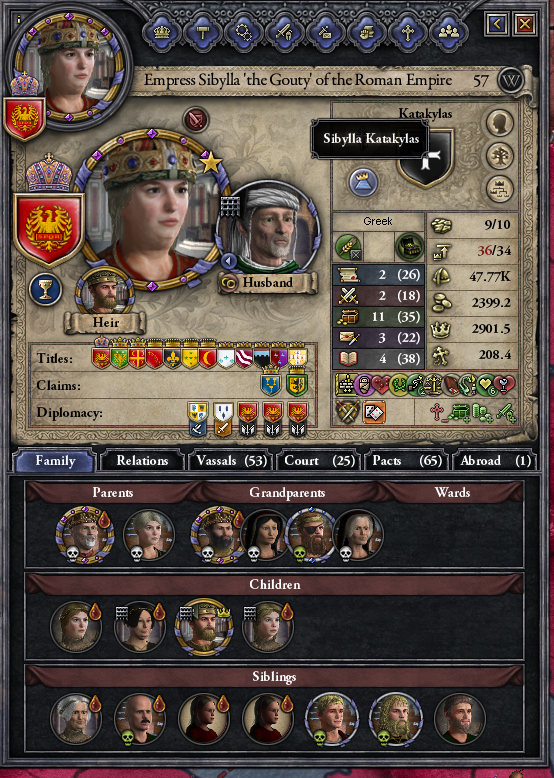Switch to the Relations tab
This screenshot has width=554, height=778.
(x=142, y=460)
